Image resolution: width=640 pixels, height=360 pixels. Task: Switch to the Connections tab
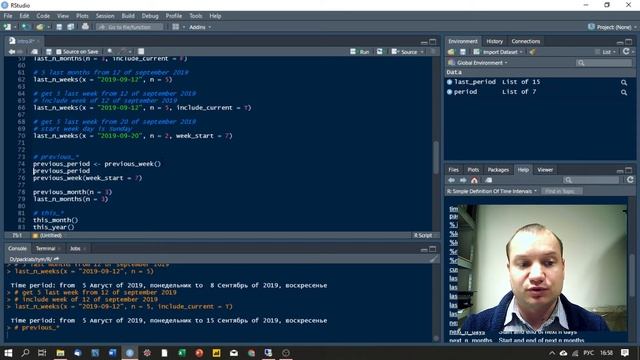tap(526, 41)
